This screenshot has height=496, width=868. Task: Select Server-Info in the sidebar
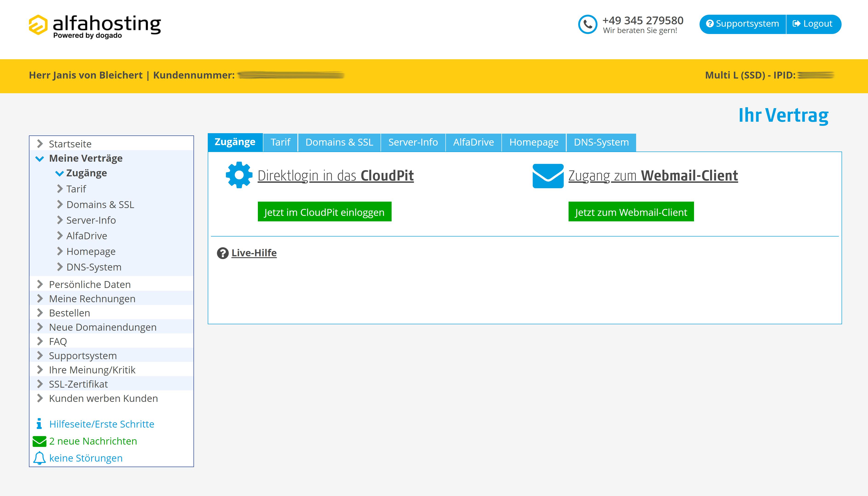(91, 220)
